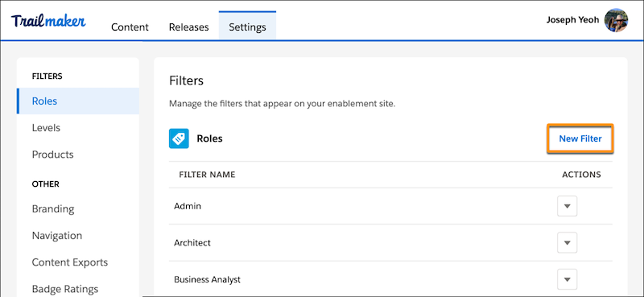This screenshot has height=297, width=644.
Task: Click the Admin filter name
Action: (188, 206)
